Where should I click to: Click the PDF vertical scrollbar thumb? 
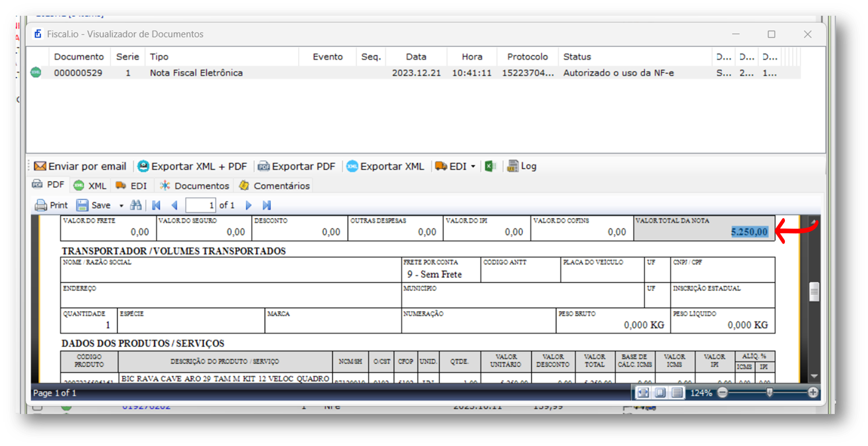[x=814, y=291]
